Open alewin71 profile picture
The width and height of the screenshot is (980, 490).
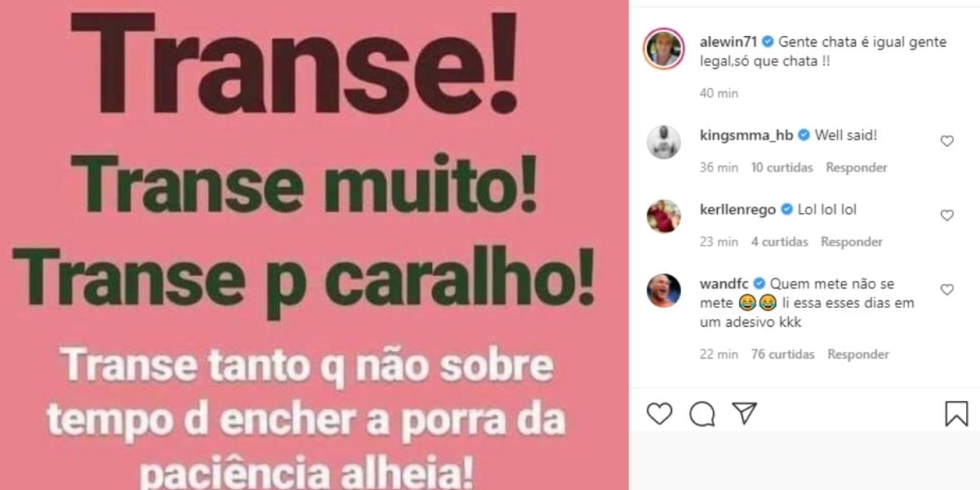tap(663, 48)
